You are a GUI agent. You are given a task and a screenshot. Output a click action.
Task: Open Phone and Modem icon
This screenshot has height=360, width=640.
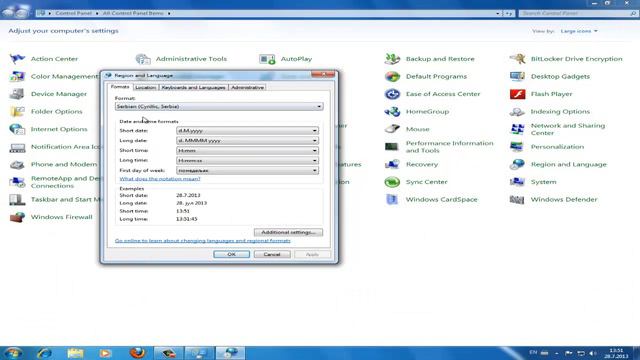[17, 164]
